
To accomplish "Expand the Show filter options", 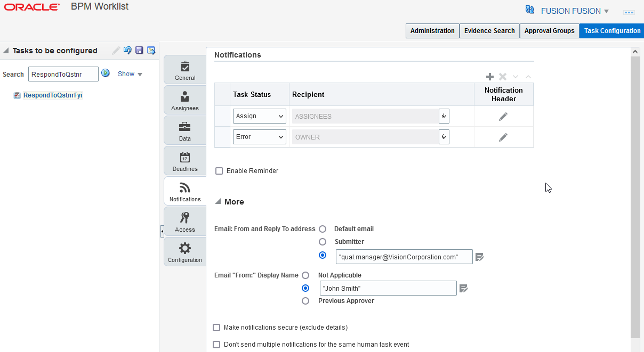I will (x=130, y=73).
